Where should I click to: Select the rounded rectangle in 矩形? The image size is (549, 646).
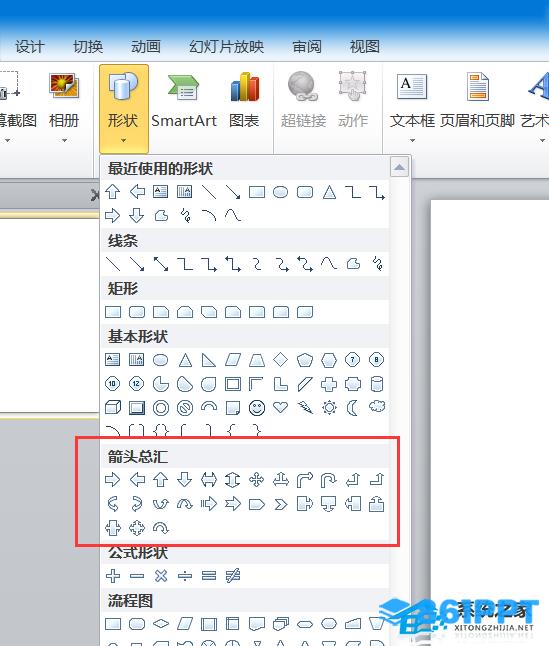point(137,312)
